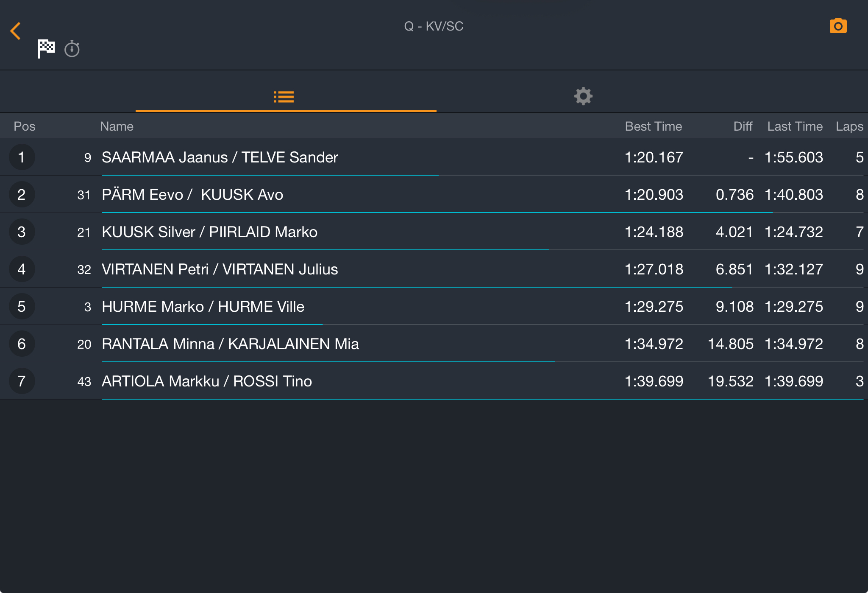868x593 pixels.
Task: Tap the Name column header
Action: click(117, 126)
